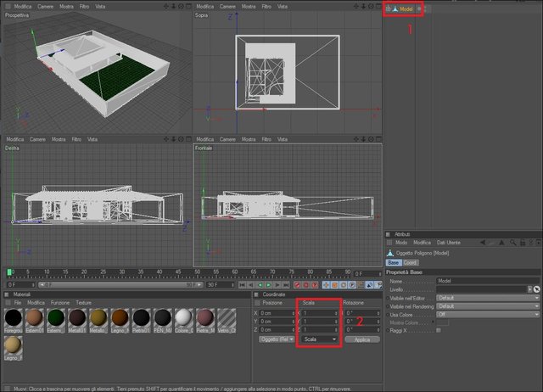This screenshot has height=392, width=543.
Task: Open the Usa Colore dropdown
Action: (488, 315)
